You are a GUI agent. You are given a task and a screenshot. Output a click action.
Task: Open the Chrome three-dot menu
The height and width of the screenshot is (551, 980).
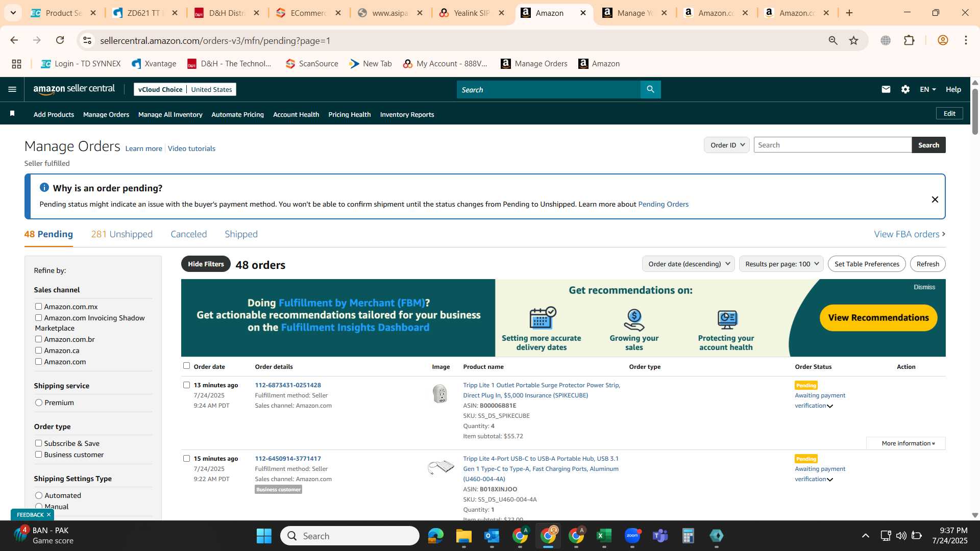966,40
